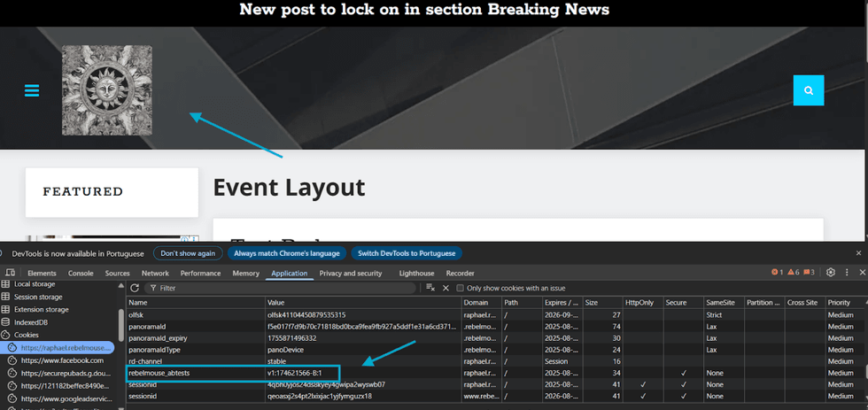Refresh the cookies table
This screenshot has width=868, height=410.
point(135,288)
